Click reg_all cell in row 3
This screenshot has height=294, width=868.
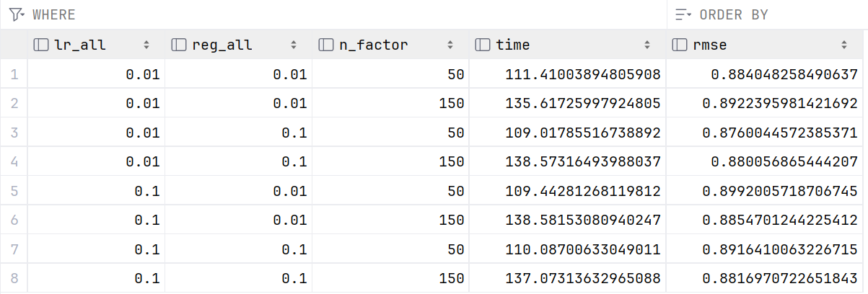239,133
